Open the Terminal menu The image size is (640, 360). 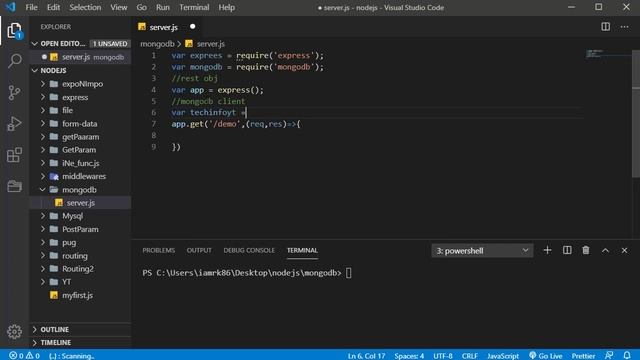point(194,7)
